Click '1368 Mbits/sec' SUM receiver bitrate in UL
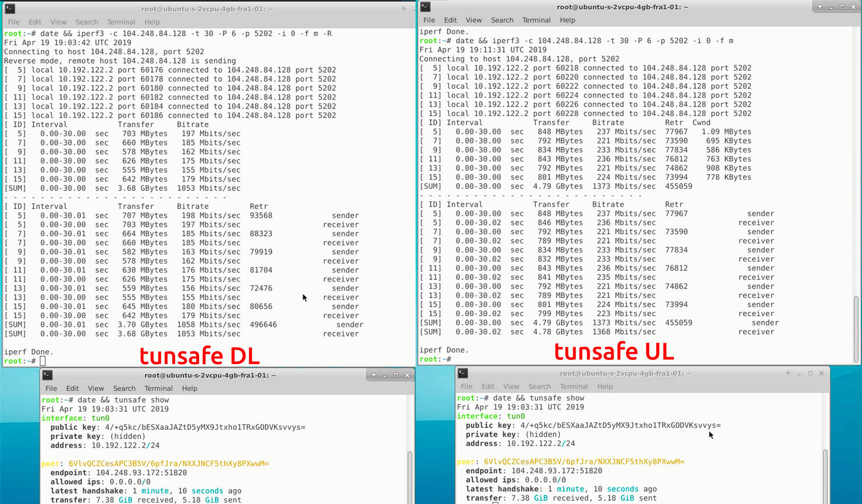 pos(624,332)
